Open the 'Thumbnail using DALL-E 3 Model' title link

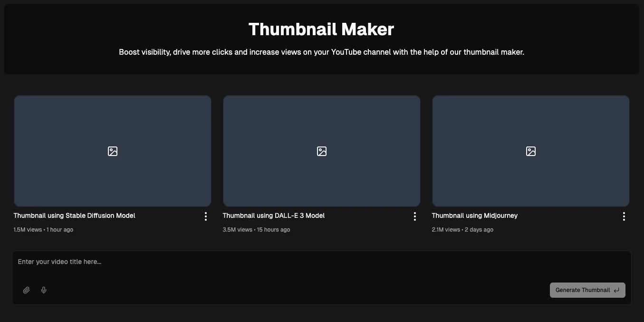click(x=273, y=215)
